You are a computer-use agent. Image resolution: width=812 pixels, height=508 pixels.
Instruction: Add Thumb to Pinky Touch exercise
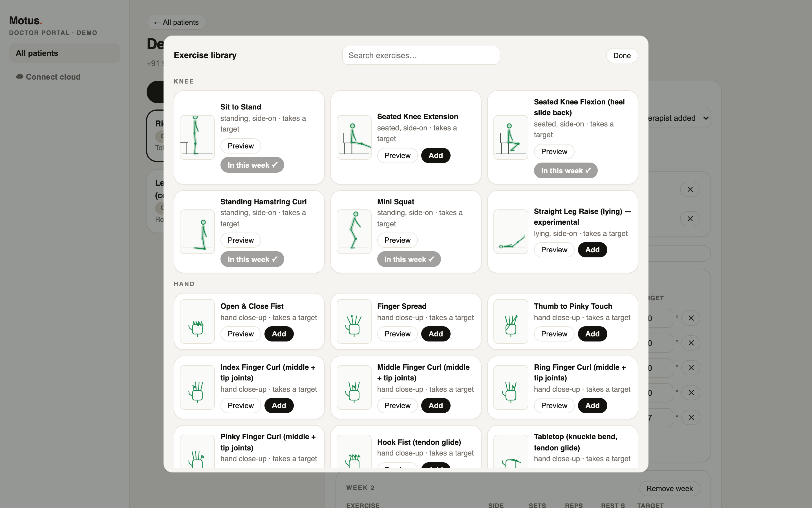(592, 334)
